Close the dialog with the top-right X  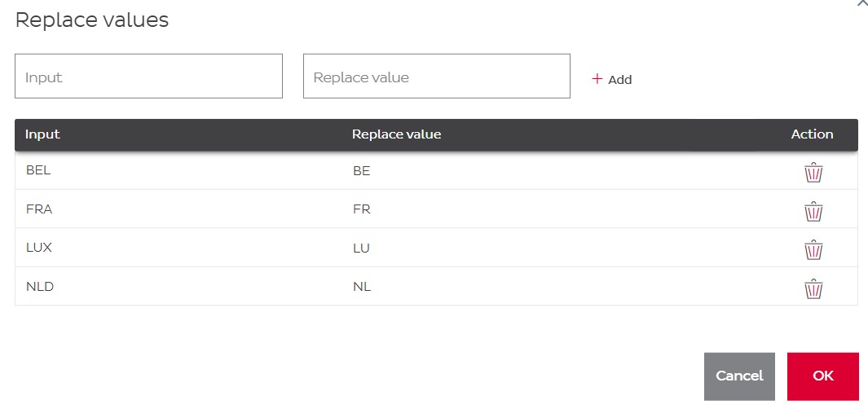click(862, 2)
